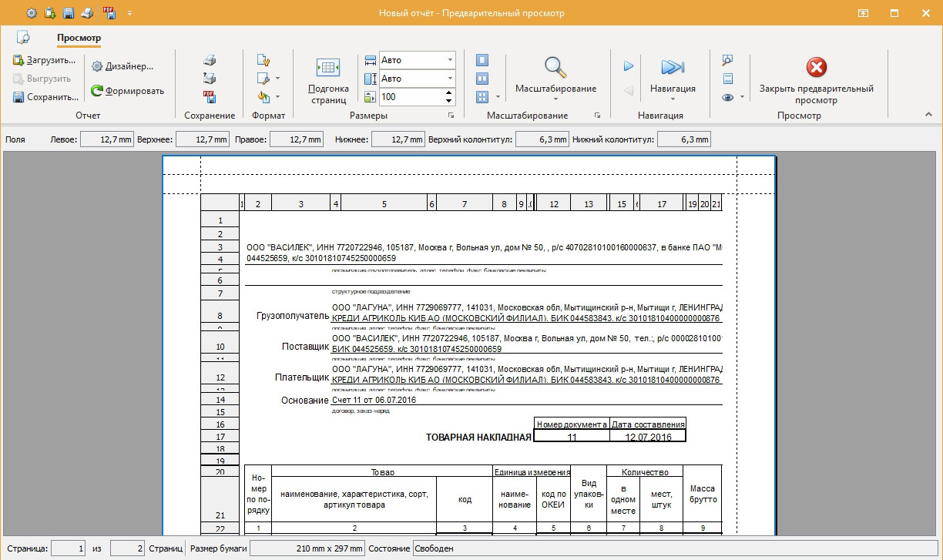This screenshot has height=560, width=943.
Task: Select the multiple pages grid view icon
Action: pos(482,97)
